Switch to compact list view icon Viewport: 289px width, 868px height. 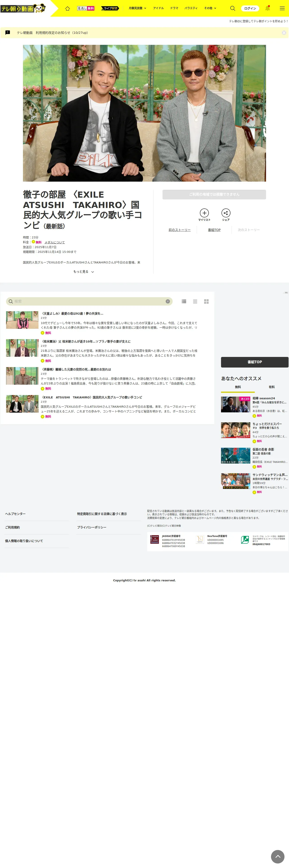click(195, 301)
